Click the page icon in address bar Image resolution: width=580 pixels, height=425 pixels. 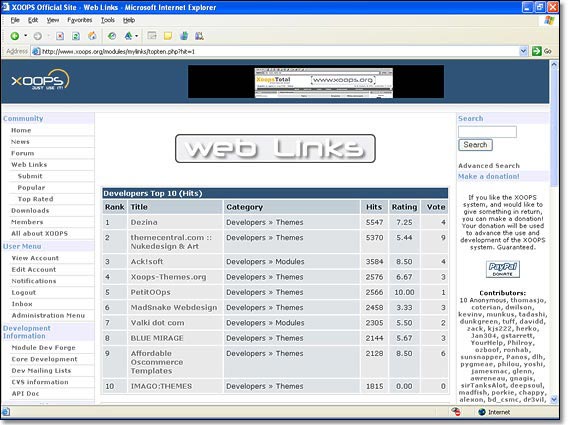36,51
